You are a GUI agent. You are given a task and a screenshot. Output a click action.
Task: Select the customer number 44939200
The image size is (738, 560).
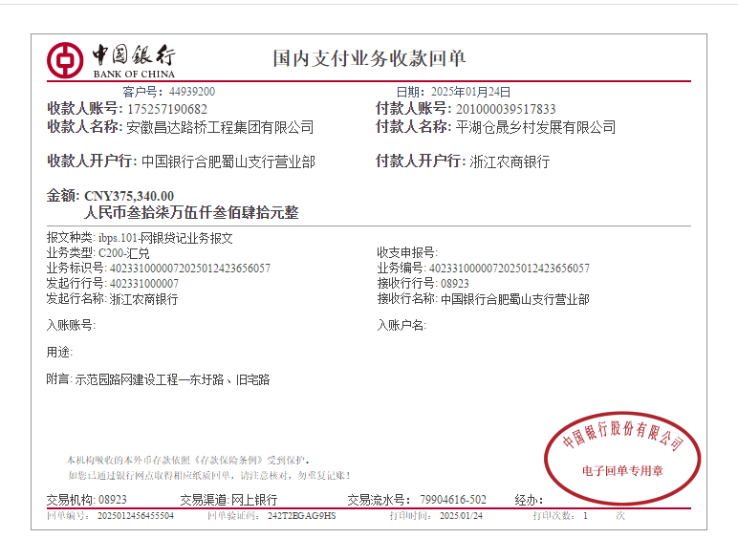point(192,92)
